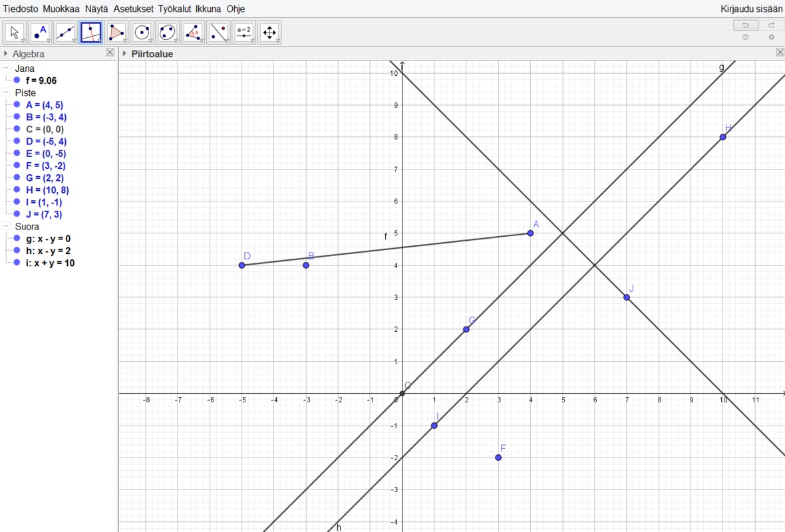Choose the Slider tool

[243, 32]
